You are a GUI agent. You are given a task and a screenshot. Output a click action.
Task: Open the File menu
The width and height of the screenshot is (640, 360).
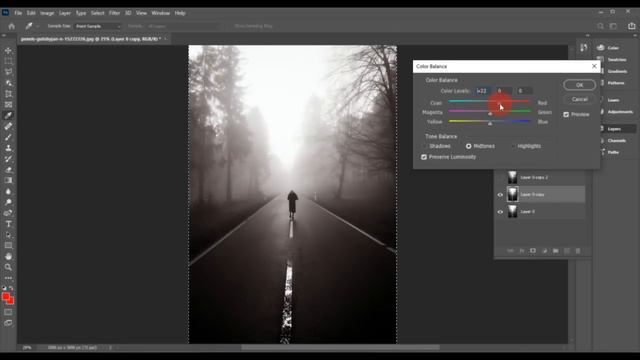[x=18, y=13]
